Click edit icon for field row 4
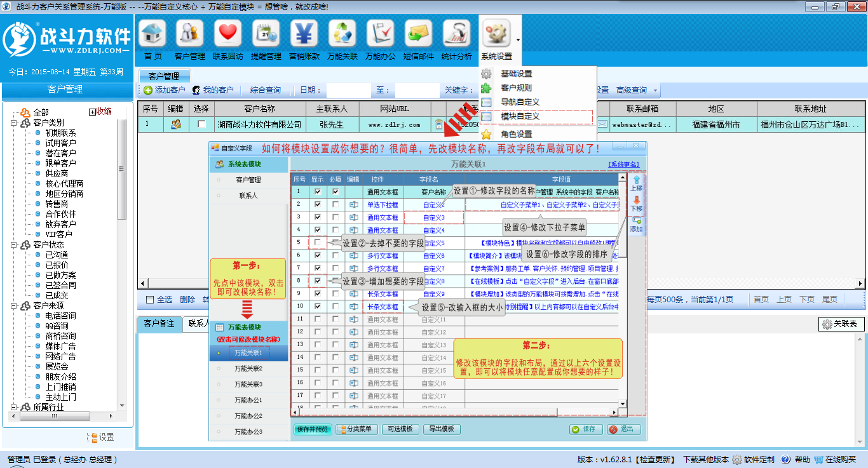 (x=353, y=230)
